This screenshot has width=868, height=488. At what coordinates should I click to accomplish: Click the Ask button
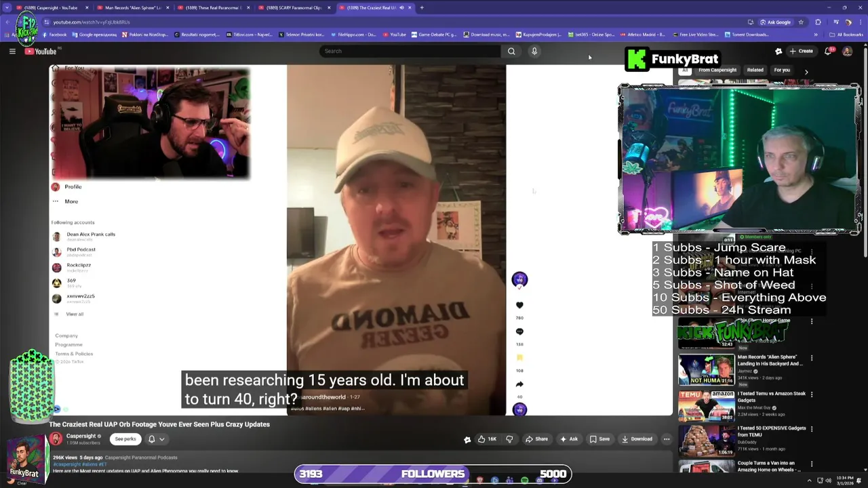(568, 439)
